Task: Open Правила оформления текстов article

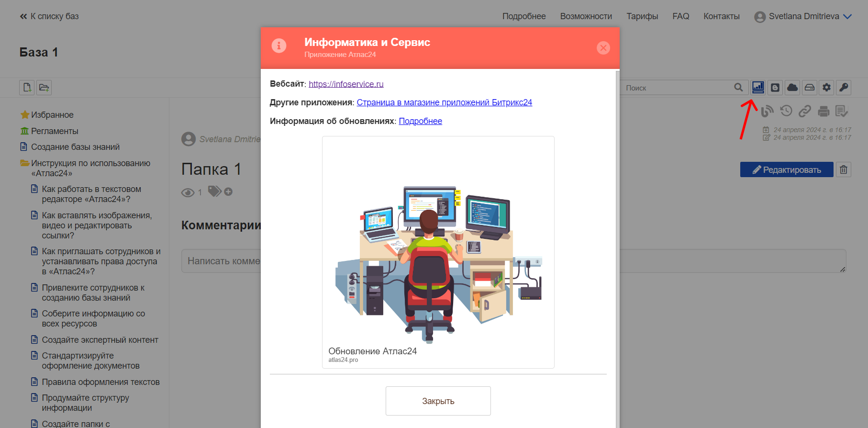Action: pos(100,382)
